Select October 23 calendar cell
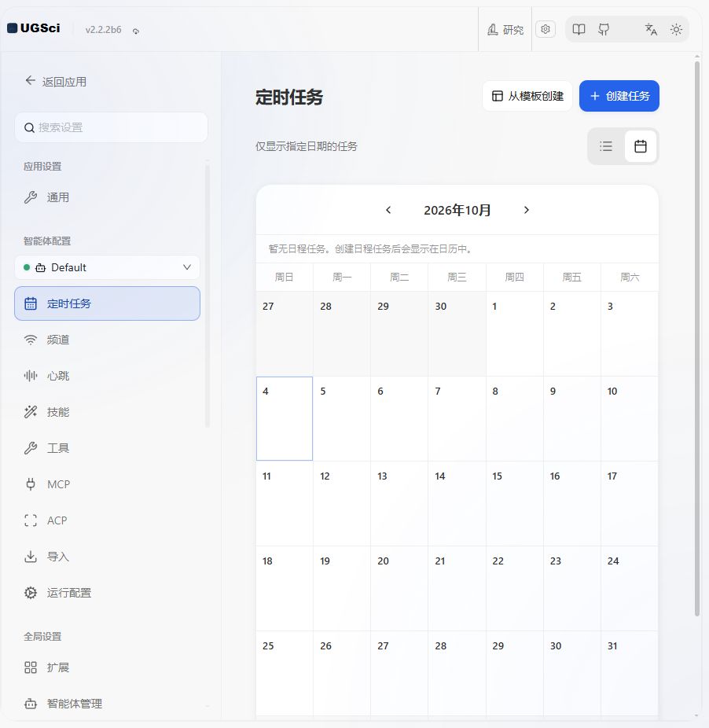This screenshot has width=709, height=728. pyautogui.click(x=572, y=588)
